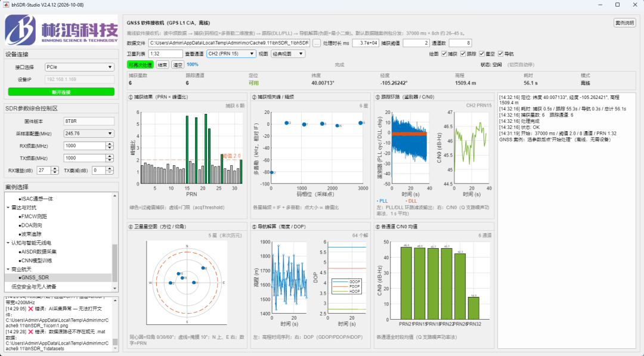Image resolution: width=644 pixels, height=356 pixels.
Task: Toggle the 导航 plot checkbox
Action: point(501,54)
